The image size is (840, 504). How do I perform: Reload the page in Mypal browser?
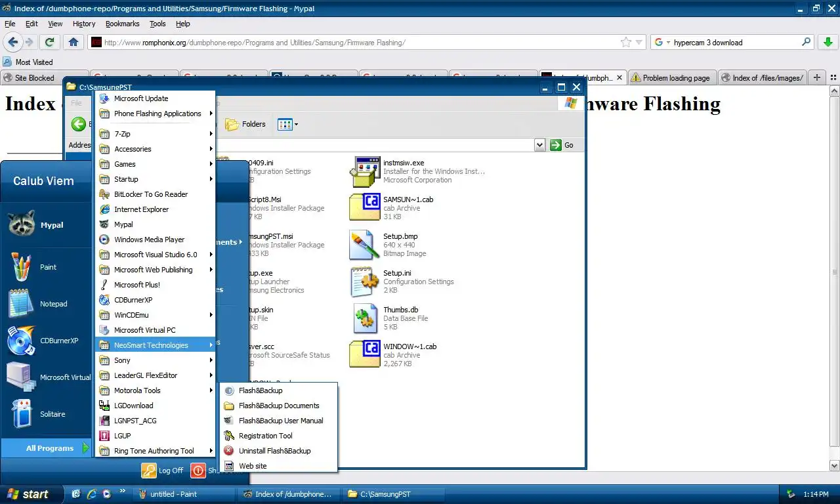coord(49,42)
